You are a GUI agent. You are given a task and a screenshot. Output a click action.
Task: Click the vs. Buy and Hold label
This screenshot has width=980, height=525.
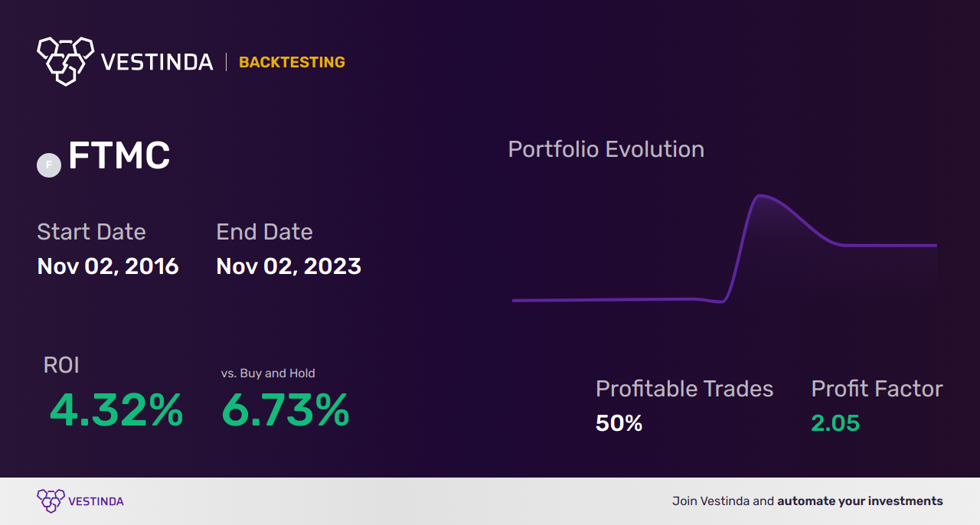[268, 373]
